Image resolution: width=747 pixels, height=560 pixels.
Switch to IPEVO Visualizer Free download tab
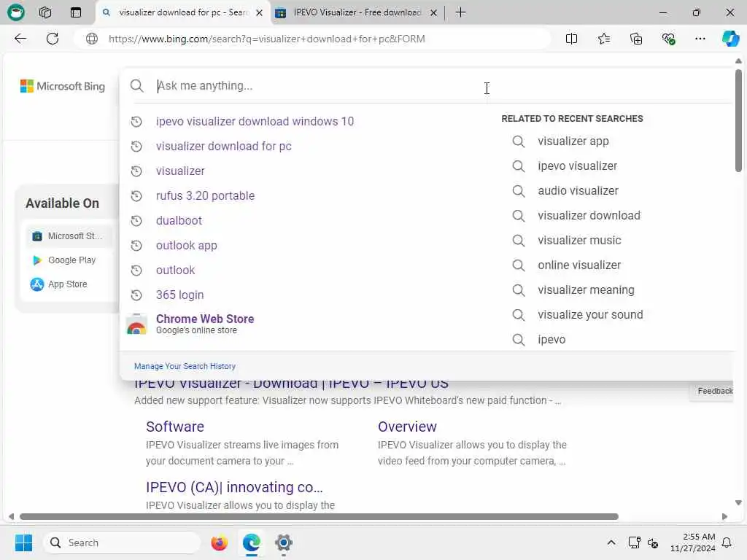[357, 12]
